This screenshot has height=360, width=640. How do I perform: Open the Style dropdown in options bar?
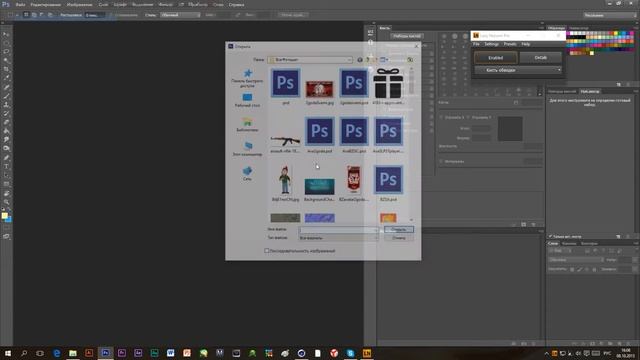(180, 15)
